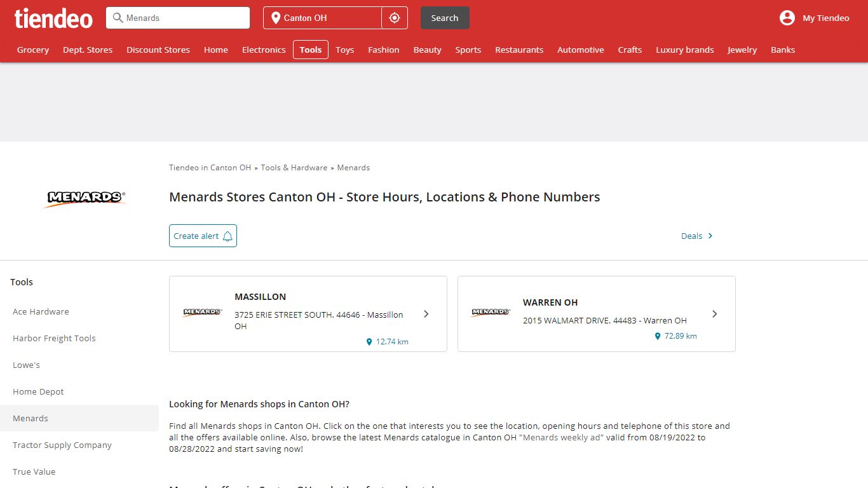The image size is (868, 488).
Task: Click the gray advertisement banner area
Action: pos(434,102)
